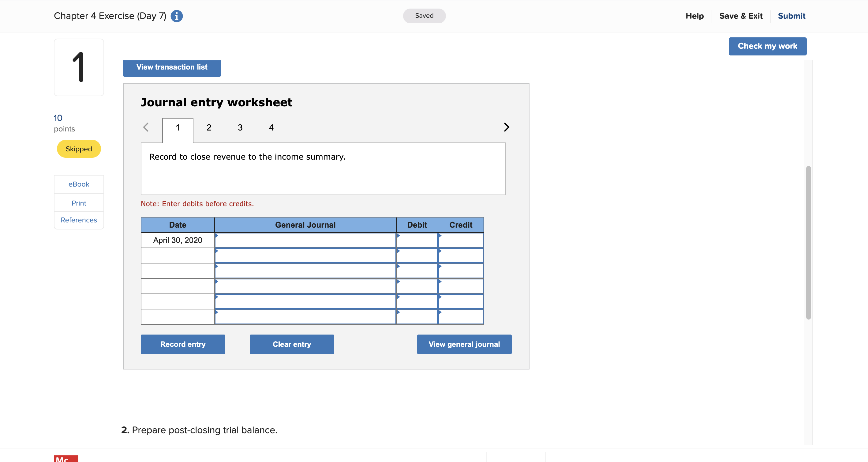Click the McGraw Hill logo
Viewport: 868px width, 462px height.
66,458
